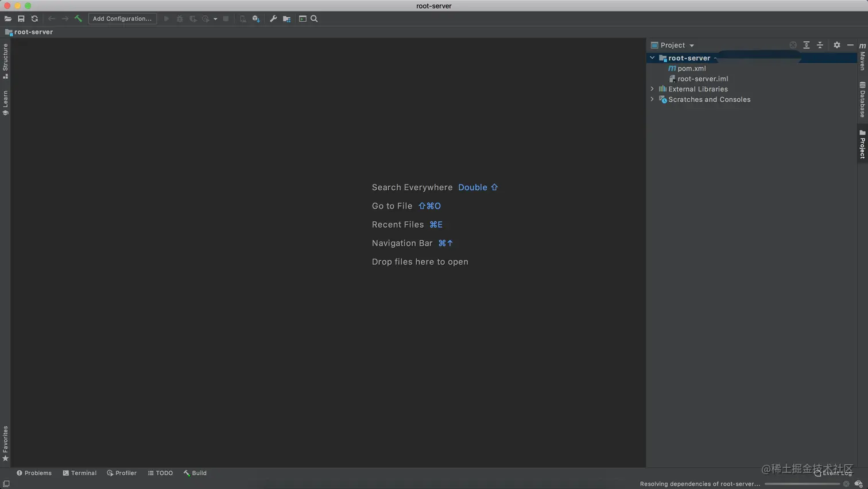Click the Collapse All icon in Project panel
The height and width of the screenshot is (489, 868).
(x=820, y=45)
